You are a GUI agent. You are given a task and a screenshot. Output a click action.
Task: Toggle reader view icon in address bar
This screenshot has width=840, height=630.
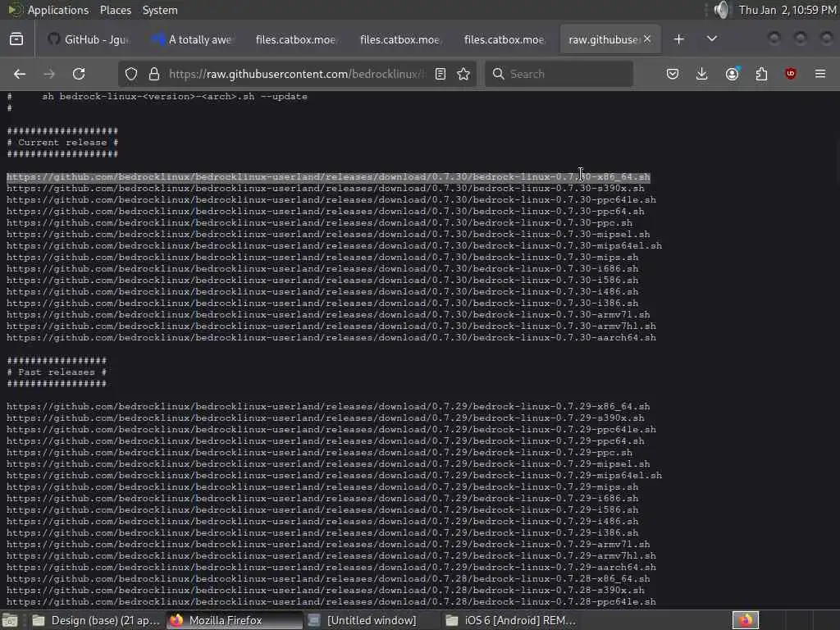441,74
